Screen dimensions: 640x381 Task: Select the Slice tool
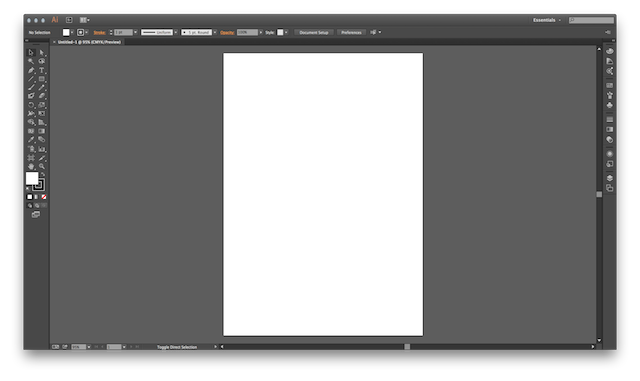pos(42,158)
